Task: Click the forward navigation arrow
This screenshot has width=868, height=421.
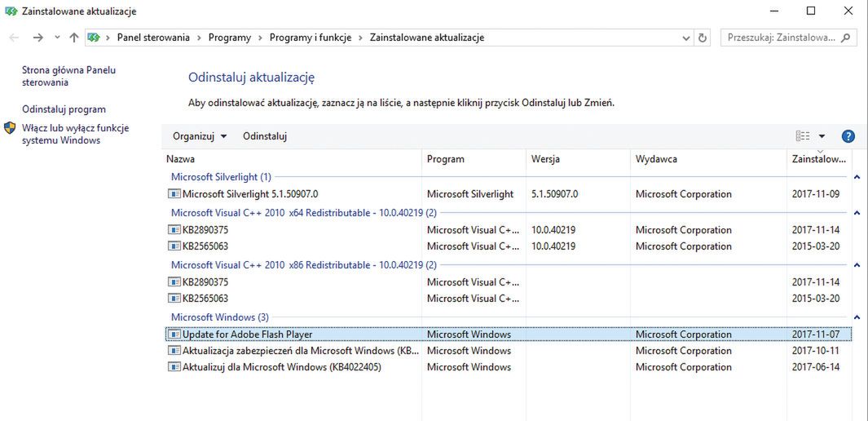Action: point(37,38)
